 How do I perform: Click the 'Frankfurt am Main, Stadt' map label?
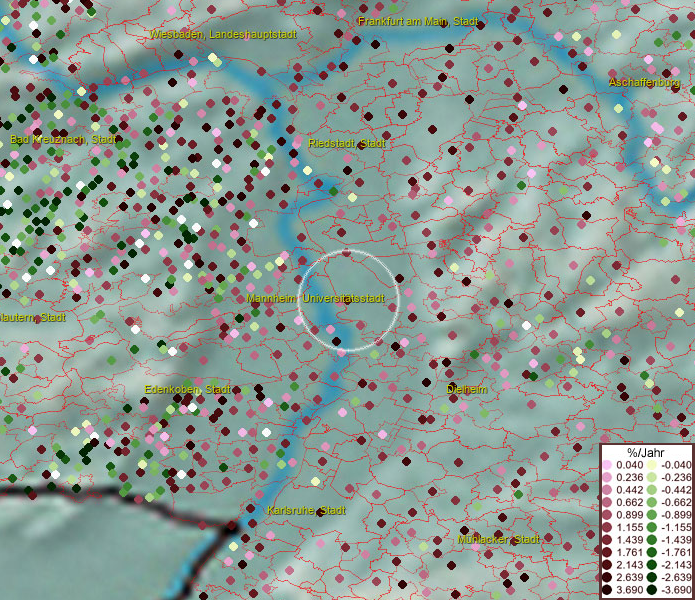point(418,21)
